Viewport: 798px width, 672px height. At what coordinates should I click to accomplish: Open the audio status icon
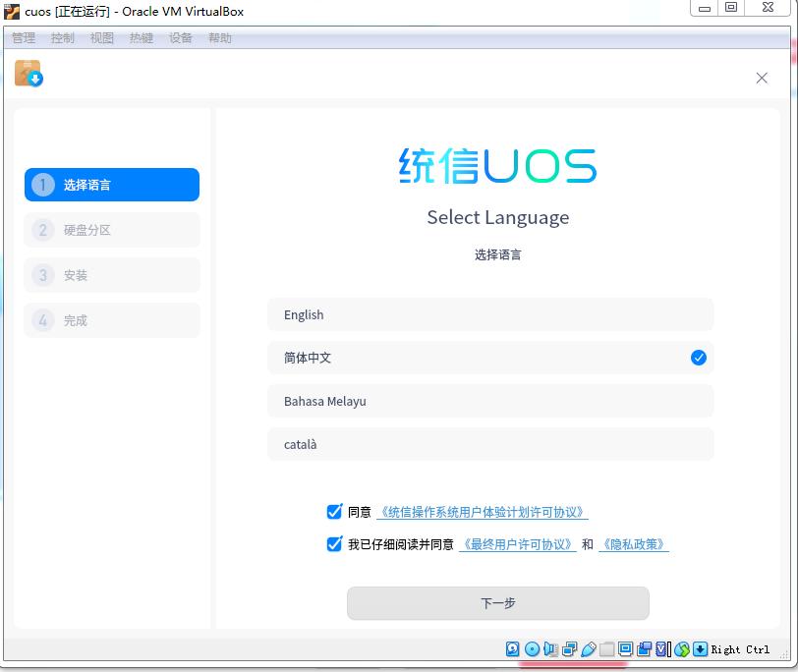tap(551, 649)
